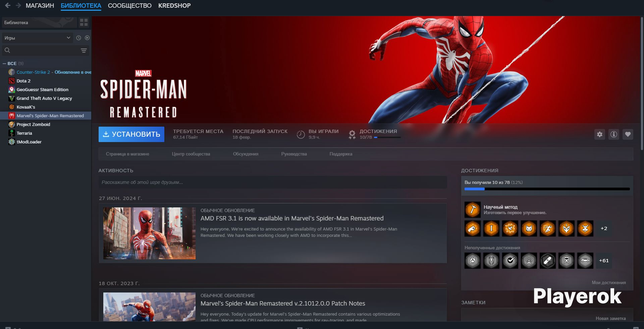The image size is (644, 329).
Task: Click the УСТАНОВИТЬ install button
Action: 131,134
